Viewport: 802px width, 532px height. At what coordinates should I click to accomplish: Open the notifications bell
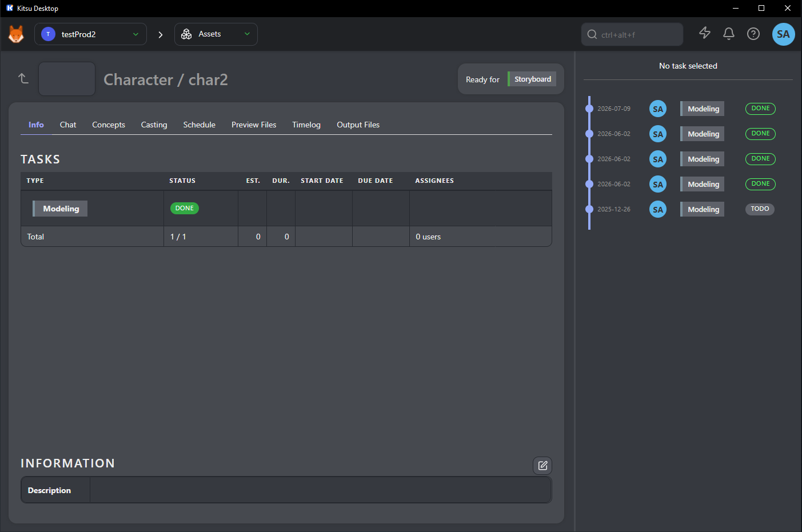click(x=729, y=34)
